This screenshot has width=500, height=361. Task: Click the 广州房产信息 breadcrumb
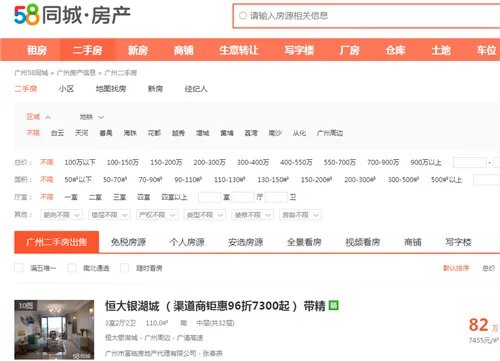[76, 73]
